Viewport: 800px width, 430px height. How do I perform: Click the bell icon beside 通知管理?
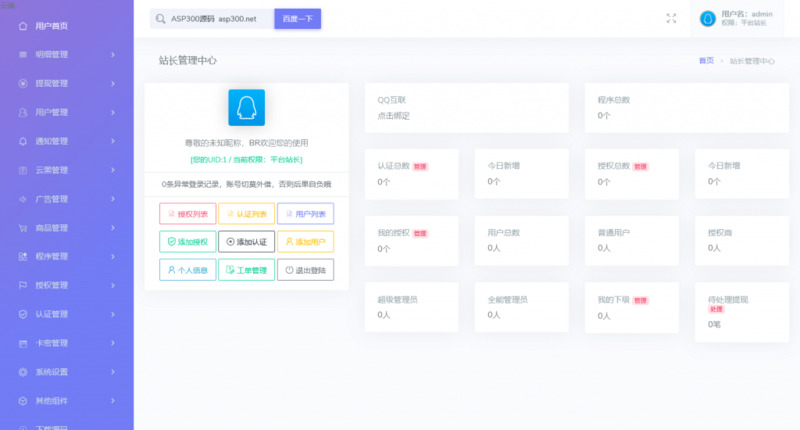(x=23, y=141)
